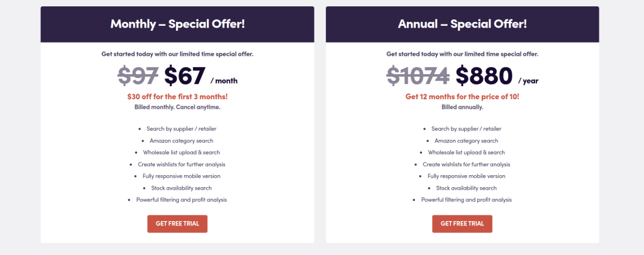This screenshot has width=644, height=255.
Task: Click Annual plan's "Create wishlists for further analysis"
Action: coord(466,165)
